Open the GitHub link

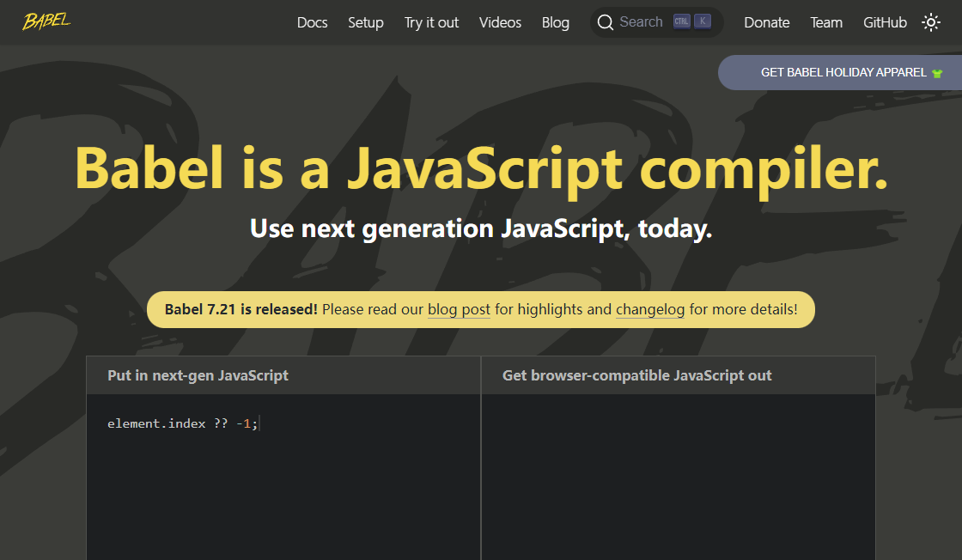tap(885, 22)
